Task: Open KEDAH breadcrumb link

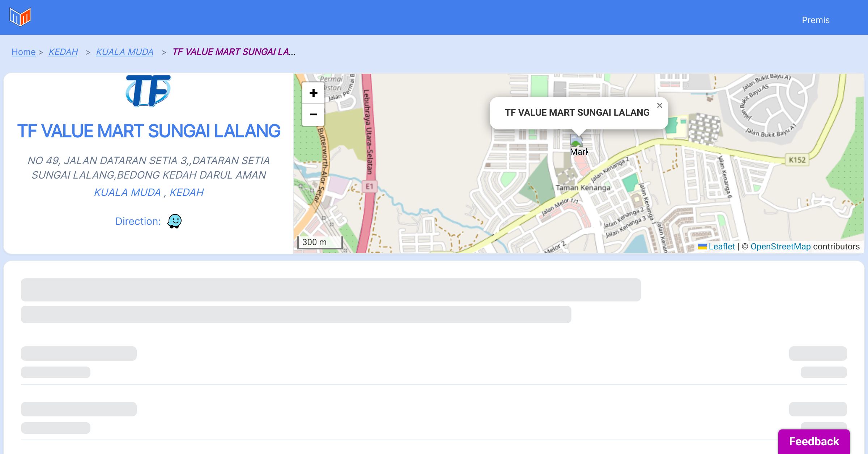Action: point(63,52)
